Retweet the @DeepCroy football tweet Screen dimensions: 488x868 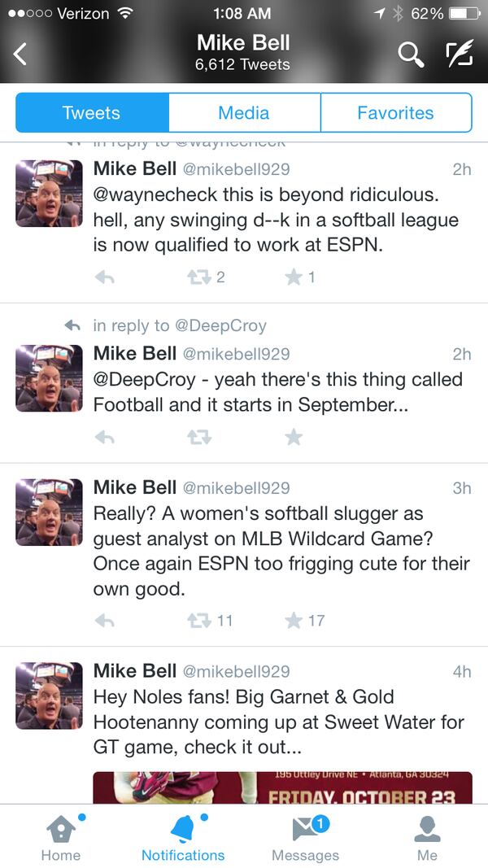coord(199,438)
